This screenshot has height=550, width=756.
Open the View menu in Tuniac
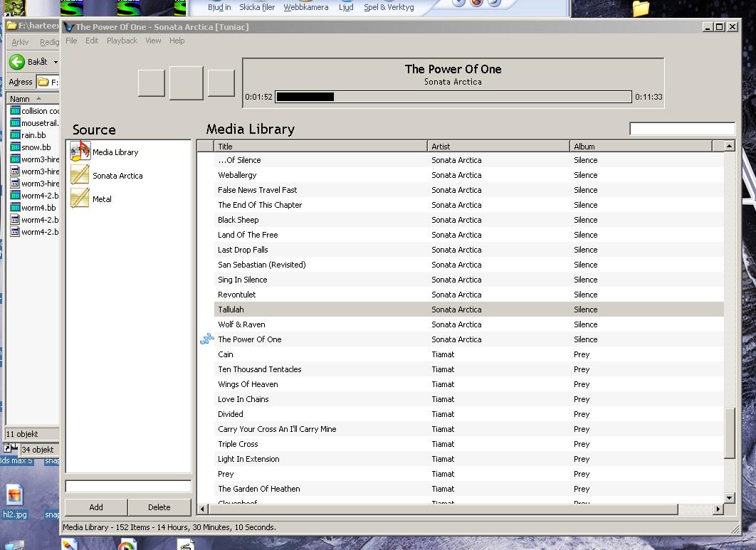(x=153, y=41)
